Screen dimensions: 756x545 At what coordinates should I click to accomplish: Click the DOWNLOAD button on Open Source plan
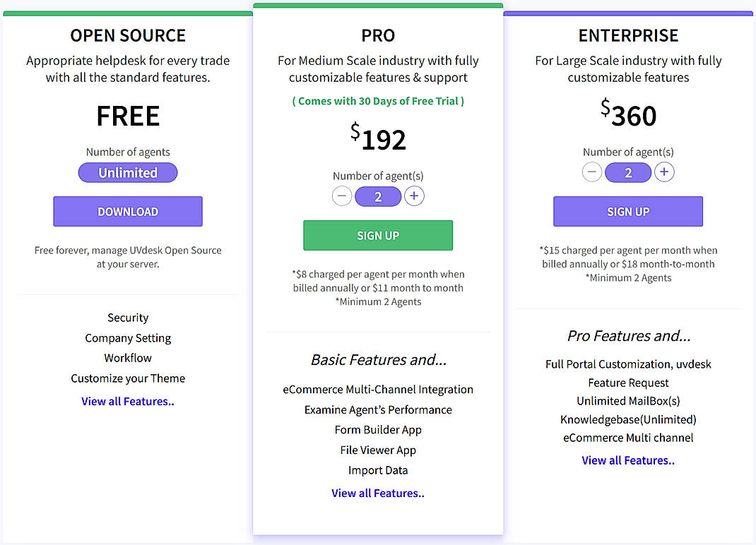[x=128, y=211]
